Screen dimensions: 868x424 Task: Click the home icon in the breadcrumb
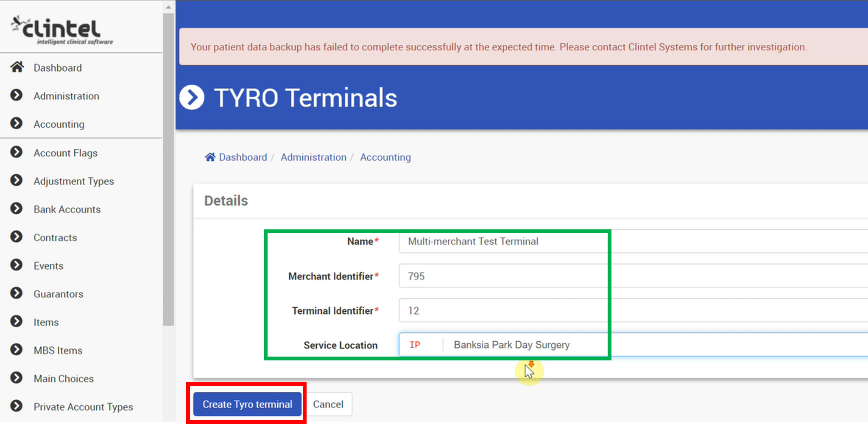[209, 156]
